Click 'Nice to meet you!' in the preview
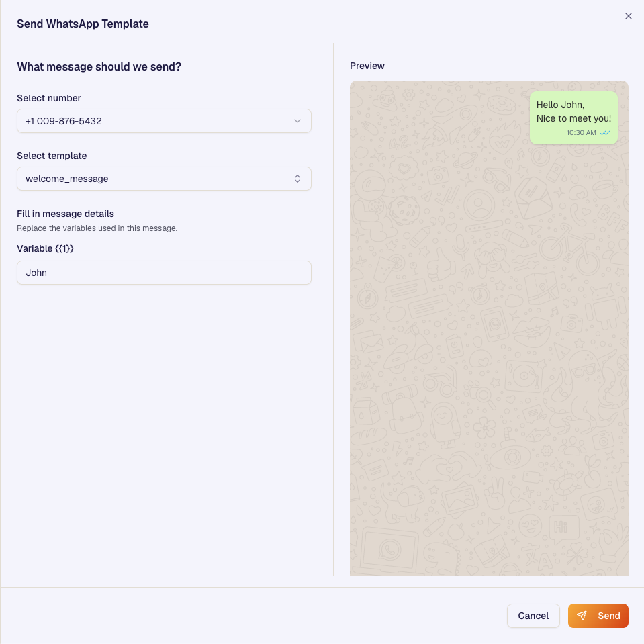The width and height of the screenshot is (644, 644). click(573, 118)
